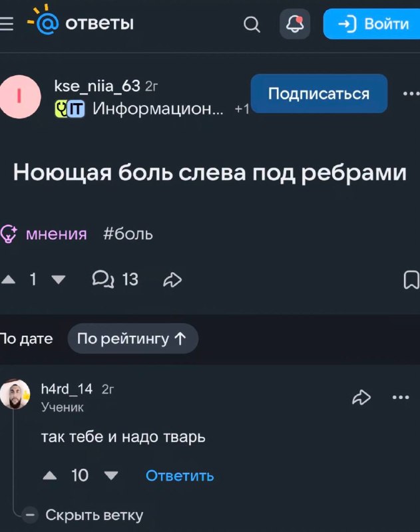Open the hamburger menu

pos(6,24)
